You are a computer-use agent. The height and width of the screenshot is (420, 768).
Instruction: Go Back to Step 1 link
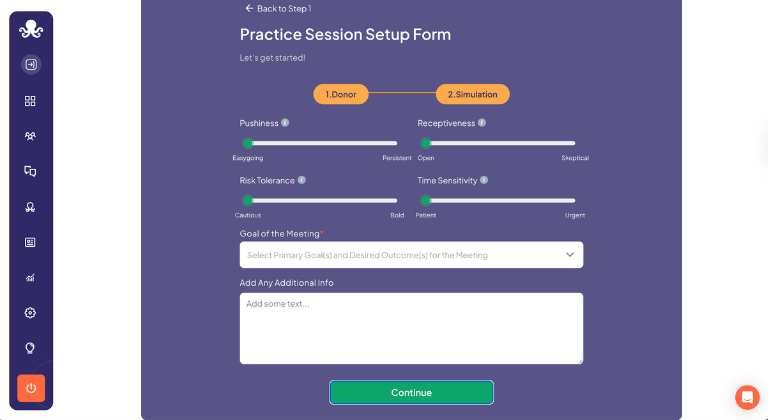(x=278, y=8)
